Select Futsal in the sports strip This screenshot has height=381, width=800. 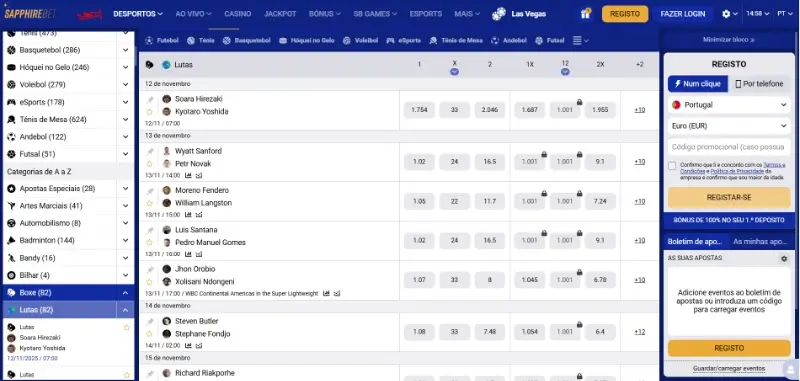(549, 40)
